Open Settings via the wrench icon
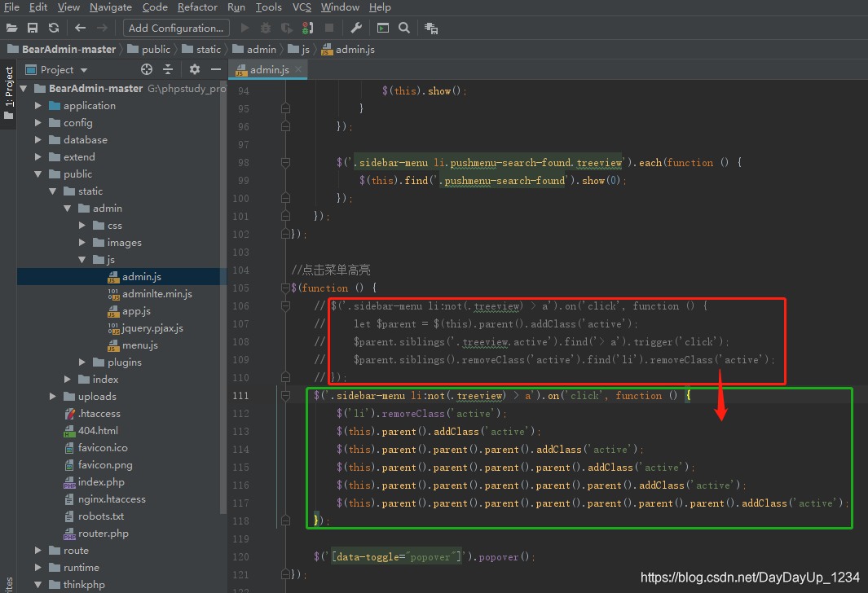This screenshot has width=868, height=593. [x=356, y=28]
